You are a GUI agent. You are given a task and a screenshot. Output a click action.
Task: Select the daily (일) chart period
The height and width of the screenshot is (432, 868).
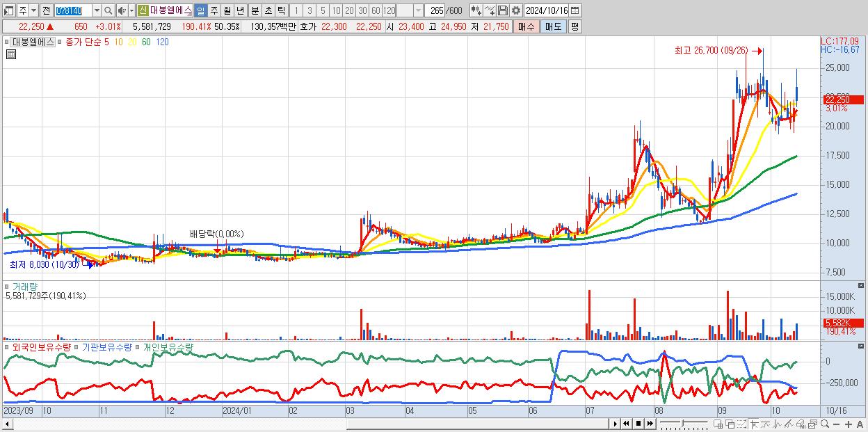tap(200, 10)
